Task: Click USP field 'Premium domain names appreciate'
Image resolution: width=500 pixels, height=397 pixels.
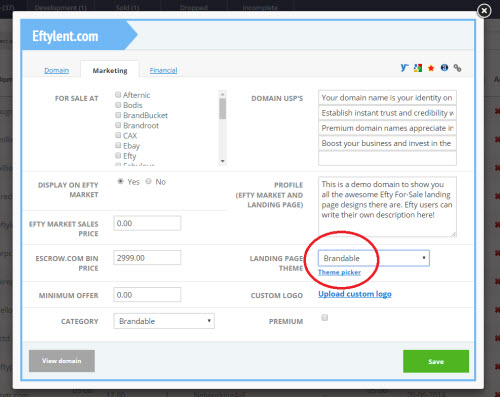Action: click(x=387, y=128)
